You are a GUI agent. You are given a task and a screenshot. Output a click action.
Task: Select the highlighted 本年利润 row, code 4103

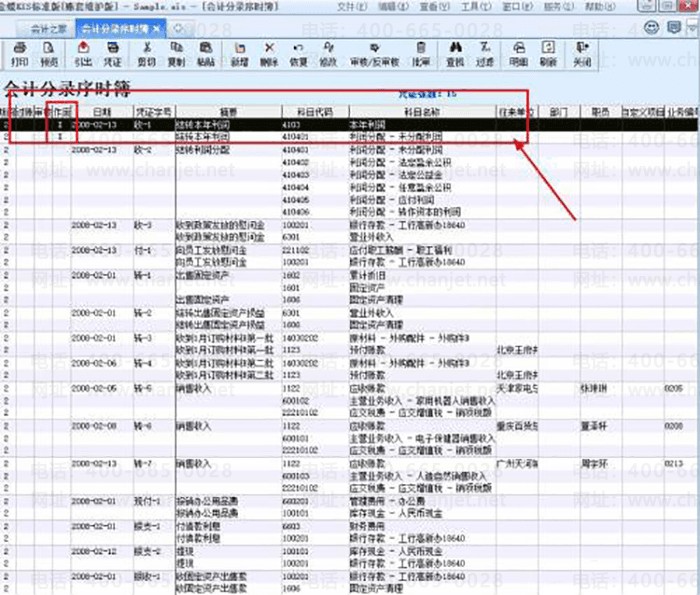point(300,124)
